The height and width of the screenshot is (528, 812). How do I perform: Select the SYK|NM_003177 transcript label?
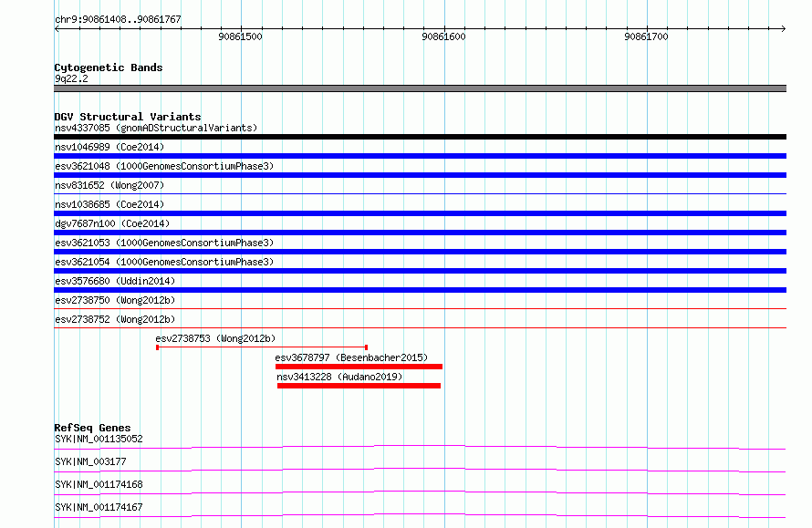coord(90,461)
